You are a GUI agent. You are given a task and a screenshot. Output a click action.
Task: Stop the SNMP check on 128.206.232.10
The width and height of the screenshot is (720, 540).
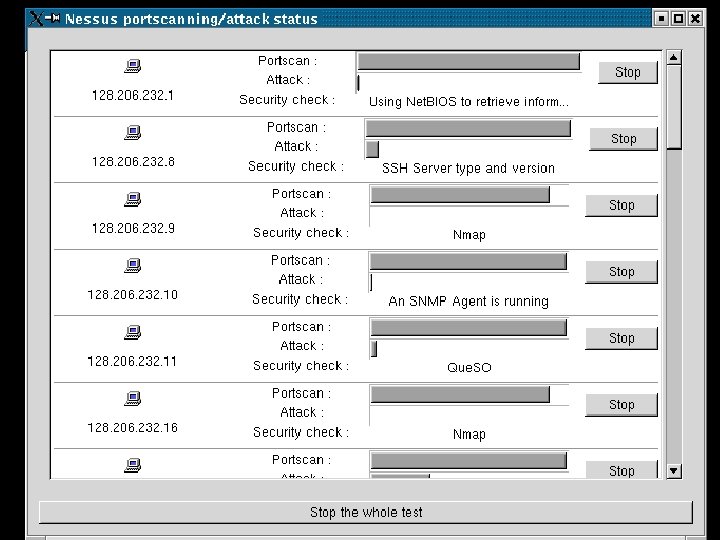(621, 272)
